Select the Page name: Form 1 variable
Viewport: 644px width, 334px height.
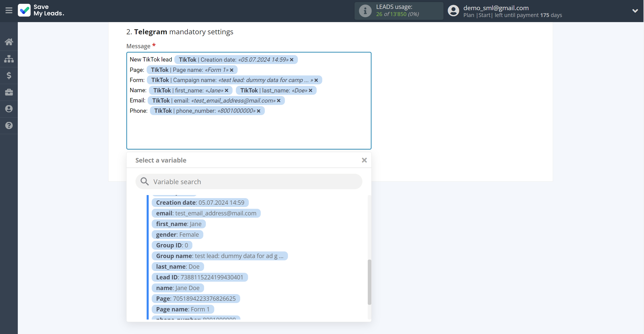coord(183,309)
